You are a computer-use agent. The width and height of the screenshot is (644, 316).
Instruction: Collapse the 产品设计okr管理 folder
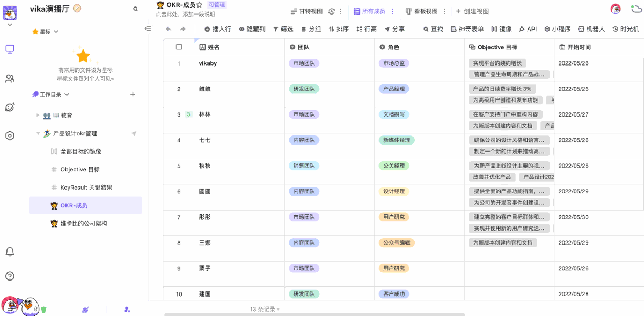pos(38,134)
